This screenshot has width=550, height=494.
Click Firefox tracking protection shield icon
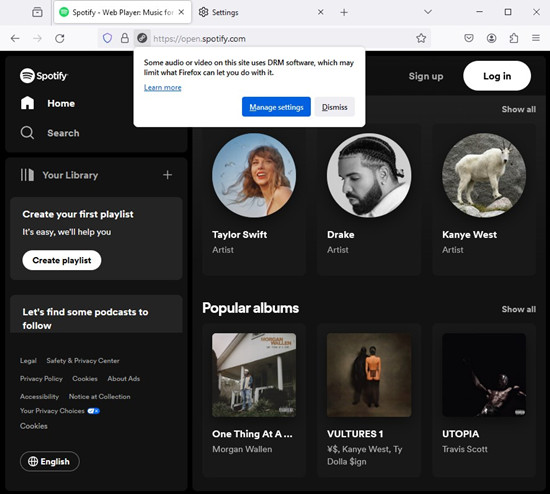[x=107, y=38]
